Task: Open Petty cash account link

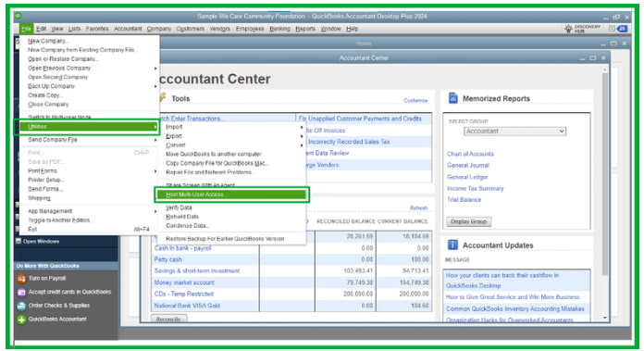Action: pyautogui.click(x=168, y=259)
